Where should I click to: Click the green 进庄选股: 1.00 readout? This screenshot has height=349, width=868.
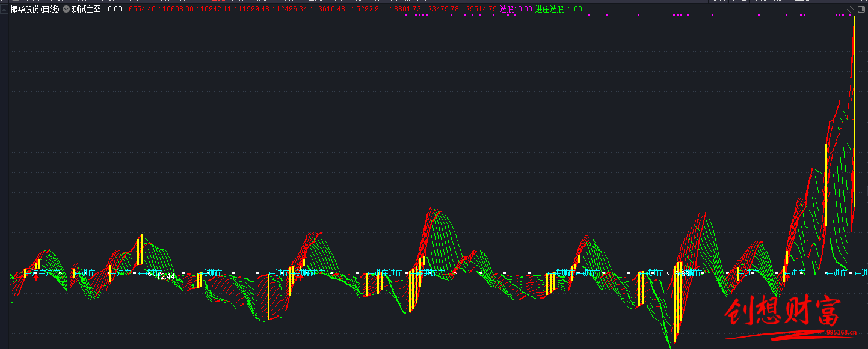tap(558, 9)
